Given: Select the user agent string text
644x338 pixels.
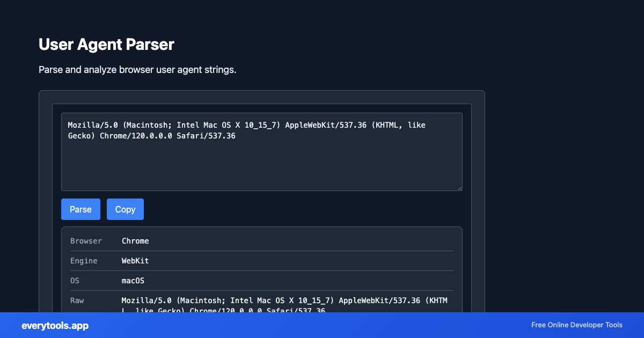Looking at the screenshot, I should point(247,130).
